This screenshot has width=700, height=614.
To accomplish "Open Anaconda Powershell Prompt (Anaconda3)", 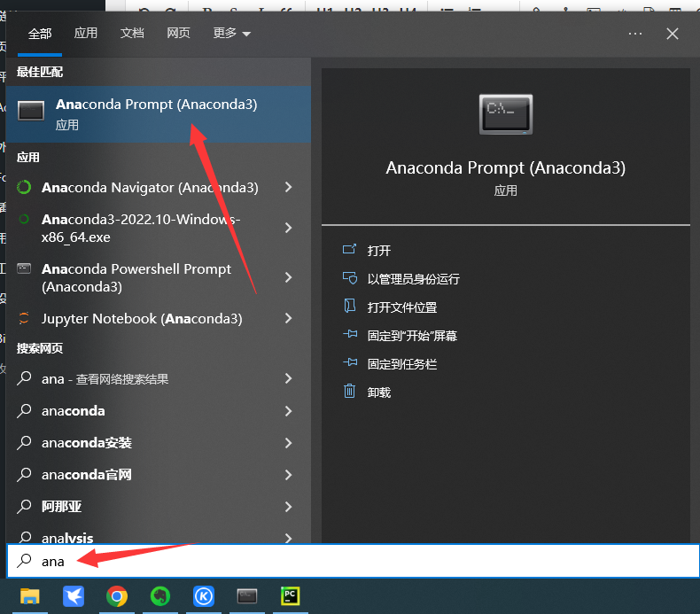I will click(136, 277).
